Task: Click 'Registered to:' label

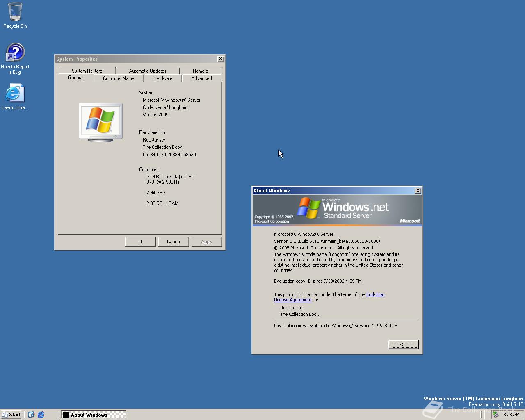Action: point(153,132)
